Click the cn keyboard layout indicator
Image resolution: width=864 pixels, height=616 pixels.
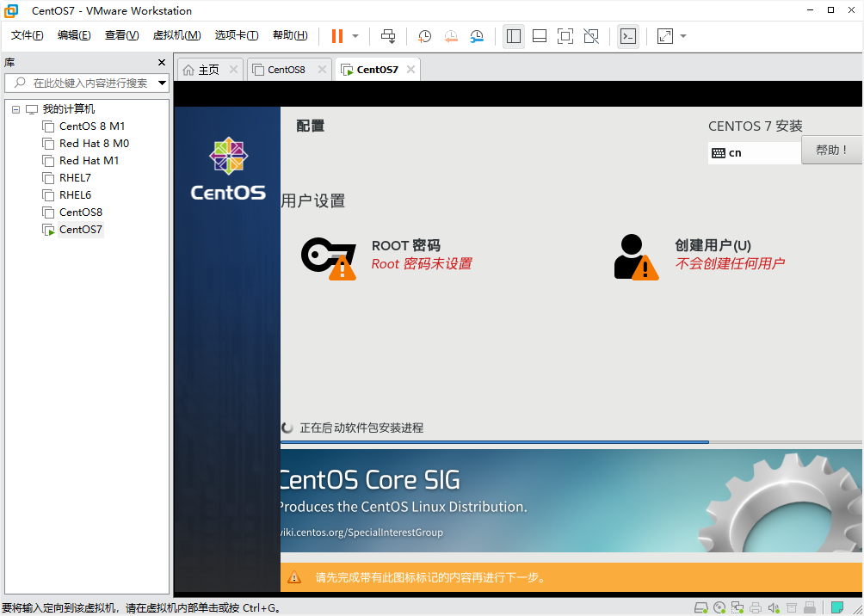point(755,152)
